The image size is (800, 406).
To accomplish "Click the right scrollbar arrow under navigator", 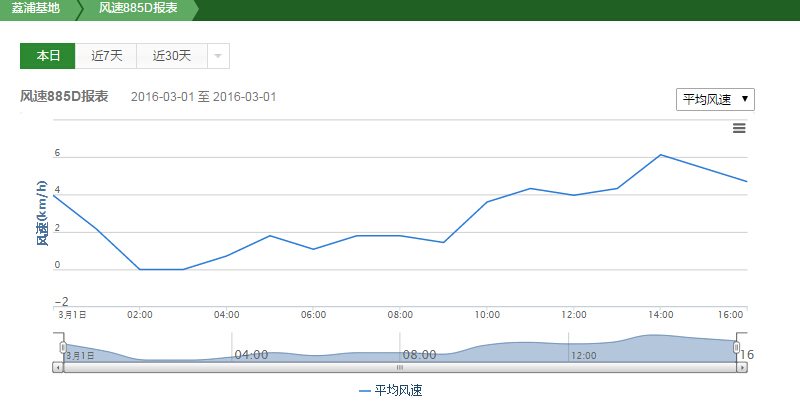I will [742, 368].
